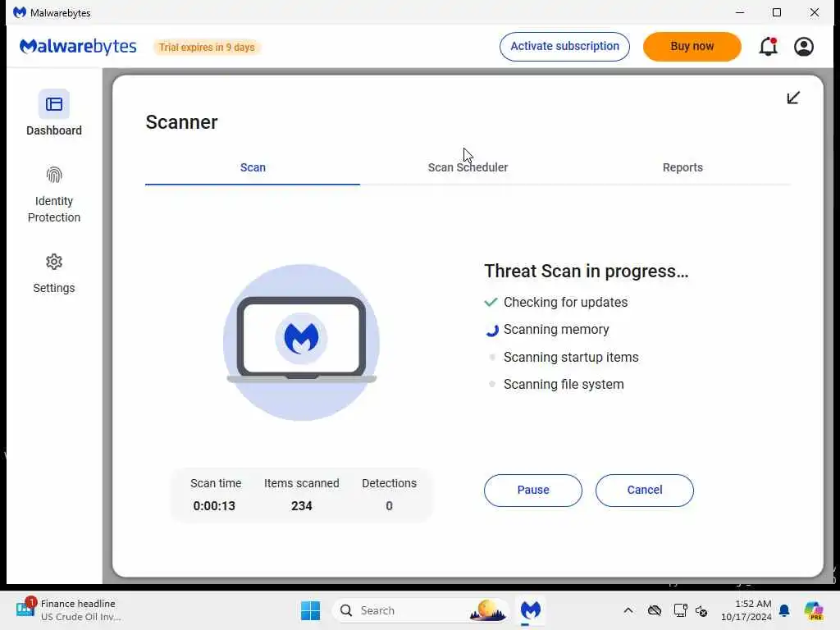Open the Windows Start button
Screen dimensions: 840x630
311,610
